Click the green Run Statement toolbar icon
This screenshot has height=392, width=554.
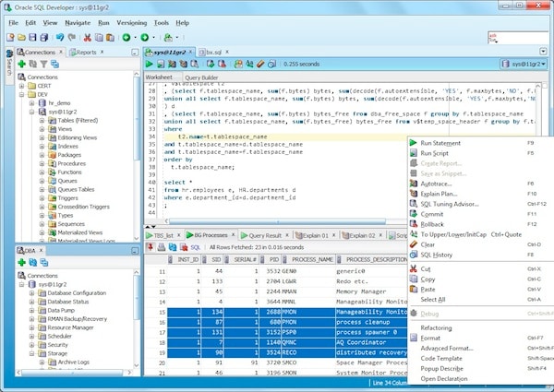[x=151, y=65]
